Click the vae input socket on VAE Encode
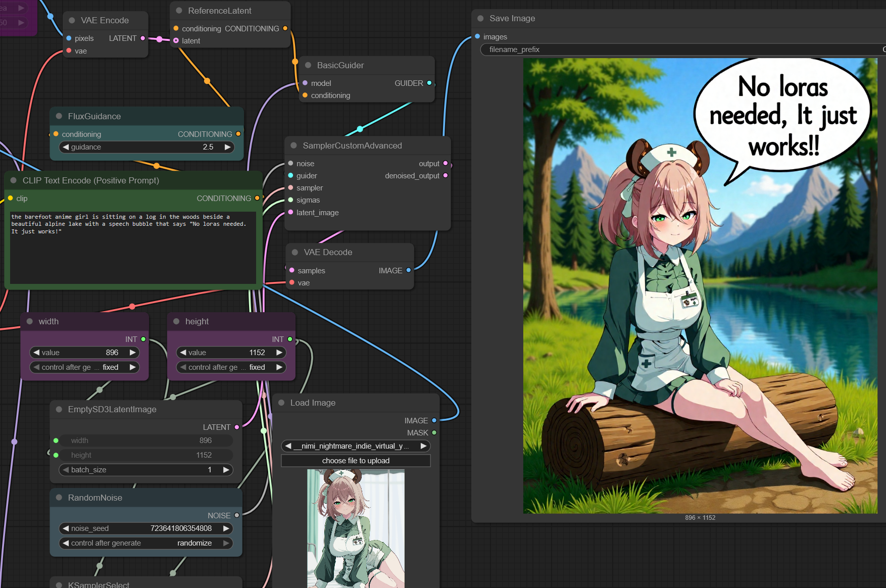The width and height of the screenshot is (886, 588). point(69,51)
